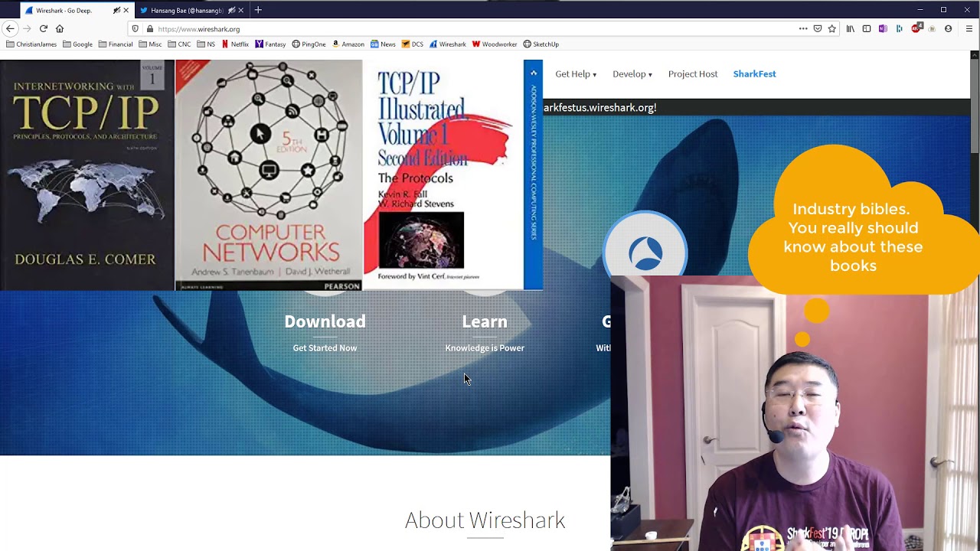
Task: Open the red adblock extension icon
Action: pos(916,28)
